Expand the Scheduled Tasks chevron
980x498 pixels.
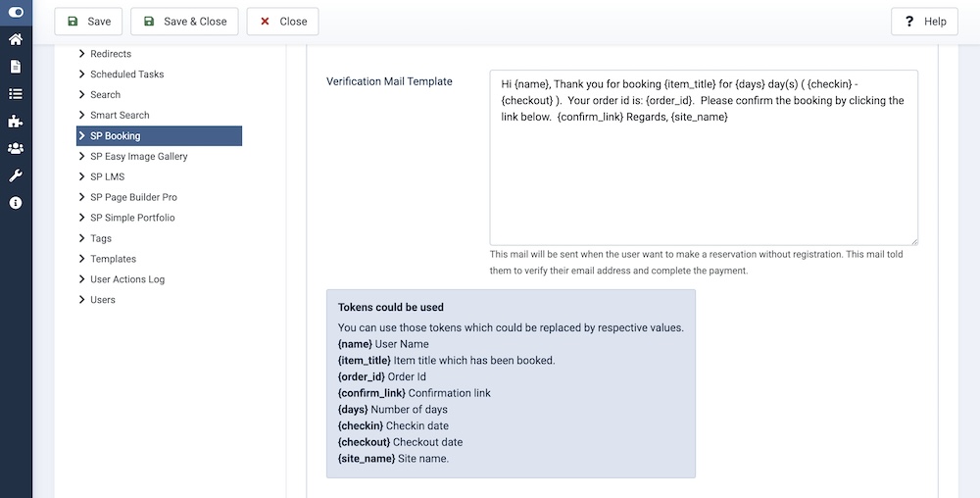coord(82,75)
